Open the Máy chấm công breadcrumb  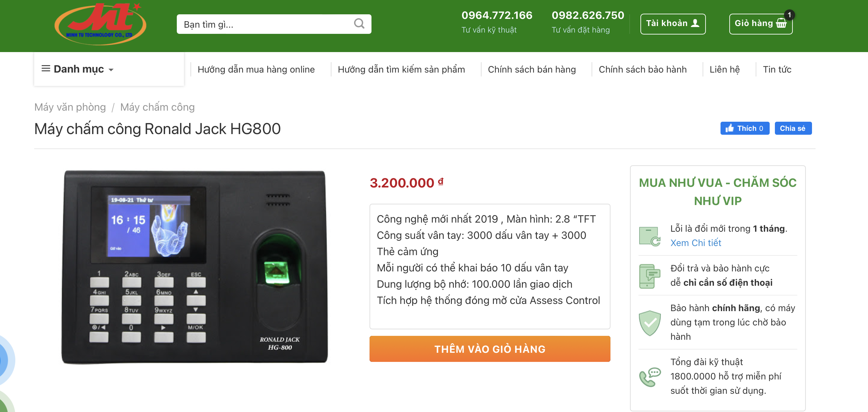(157, 107)
